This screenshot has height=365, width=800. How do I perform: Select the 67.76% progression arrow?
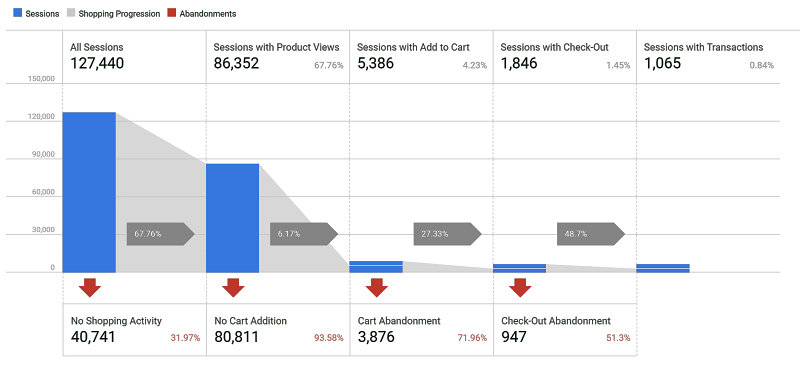pos(161,234)
